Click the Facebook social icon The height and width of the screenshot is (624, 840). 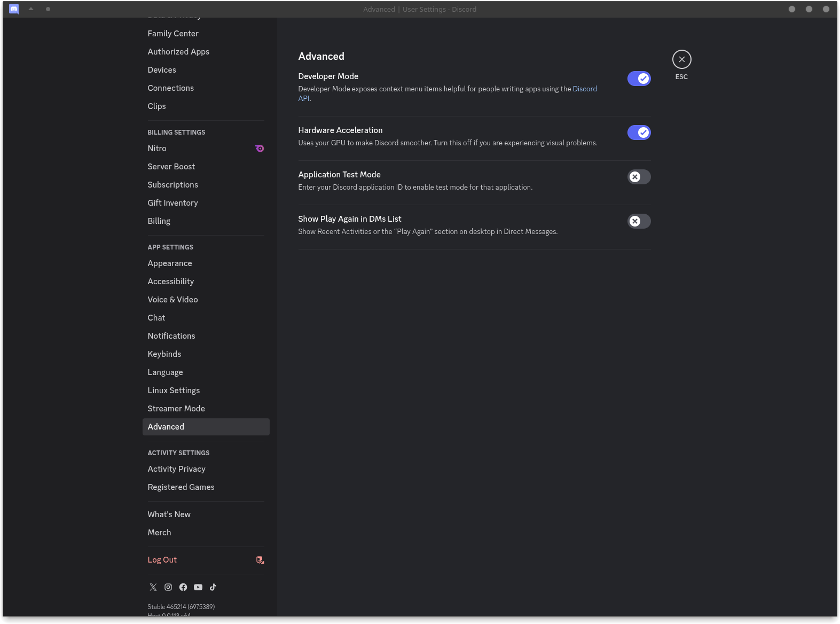click(x=183, y=587)
